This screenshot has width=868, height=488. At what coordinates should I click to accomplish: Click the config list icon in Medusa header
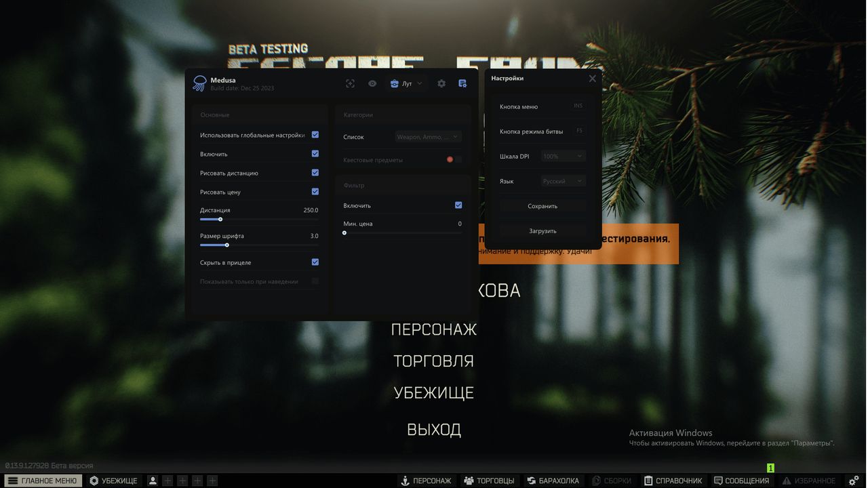[x=462, y=83]
